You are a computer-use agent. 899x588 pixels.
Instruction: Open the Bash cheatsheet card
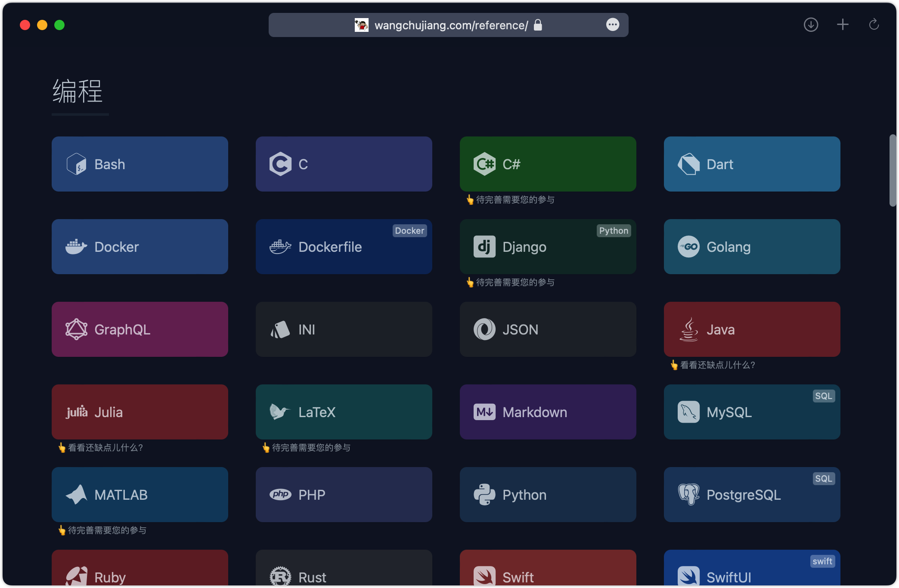click(x=139, y=164)
